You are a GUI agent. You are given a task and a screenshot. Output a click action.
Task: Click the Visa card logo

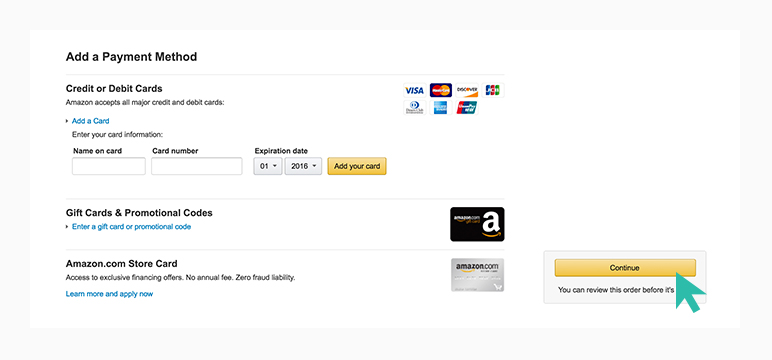click(415, 90)
